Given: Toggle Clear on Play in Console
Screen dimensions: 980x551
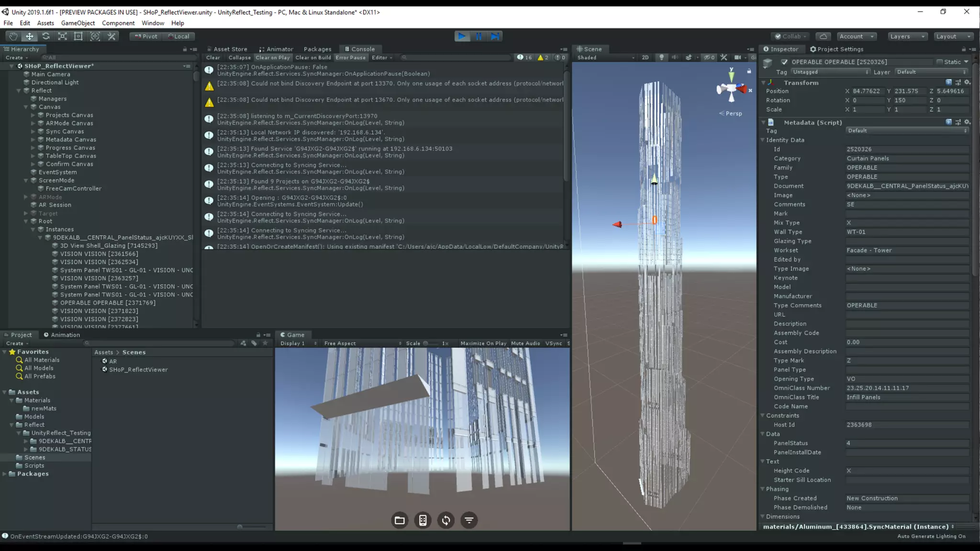Looking at the screenshot, I should point(273,57).
